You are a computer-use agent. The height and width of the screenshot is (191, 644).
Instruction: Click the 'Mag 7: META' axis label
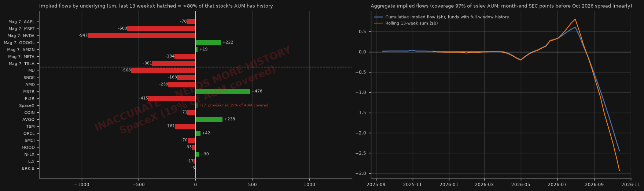pos(21,57)
